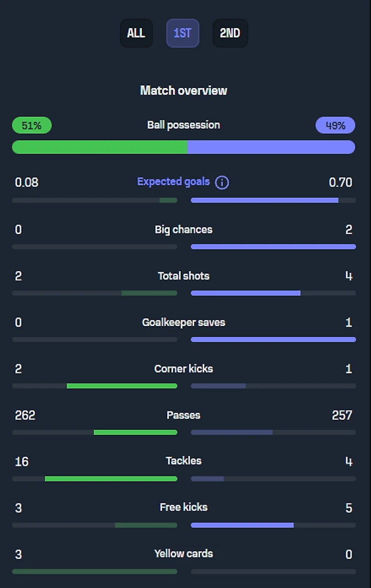Click the Total shots stat label
Screen dimensions: 371x588
[x=183, y=276]
